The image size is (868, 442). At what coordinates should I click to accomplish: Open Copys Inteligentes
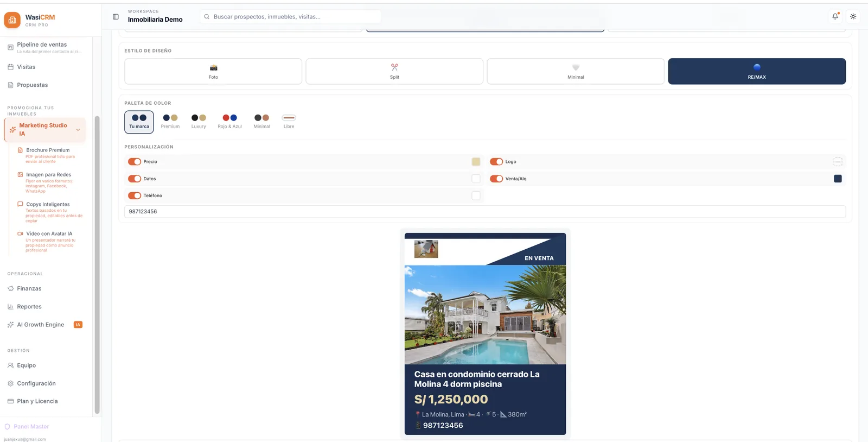pos(50,212)
